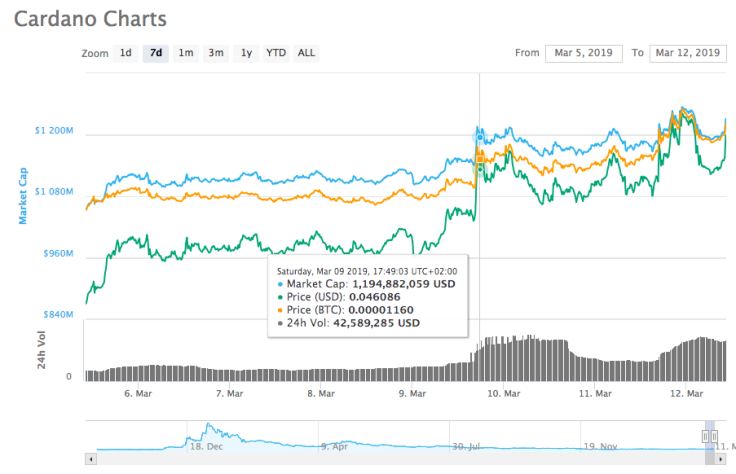Click the Cardano Charts heading
The width and height of the screenshot is (736, 474).
click(x=90, y=19)
